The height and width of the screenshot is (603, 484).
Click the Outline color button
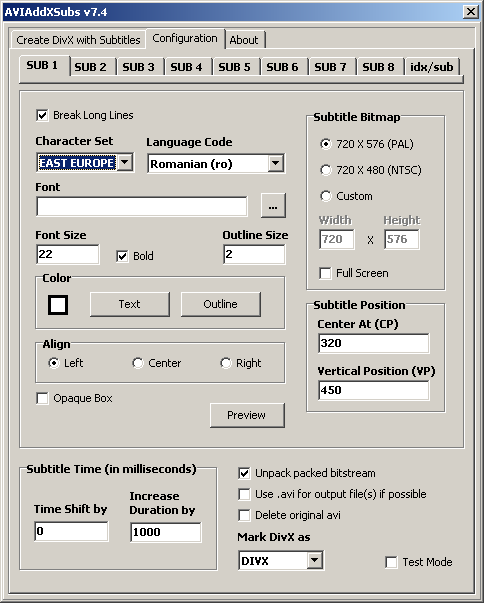point(220,304)
